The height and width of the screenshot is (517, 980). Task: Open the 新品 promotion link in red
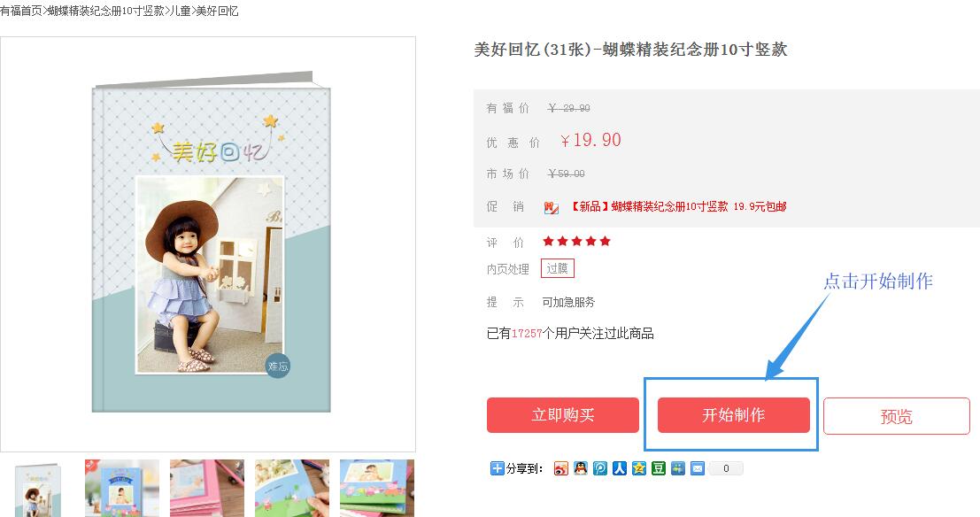(677, 207)
